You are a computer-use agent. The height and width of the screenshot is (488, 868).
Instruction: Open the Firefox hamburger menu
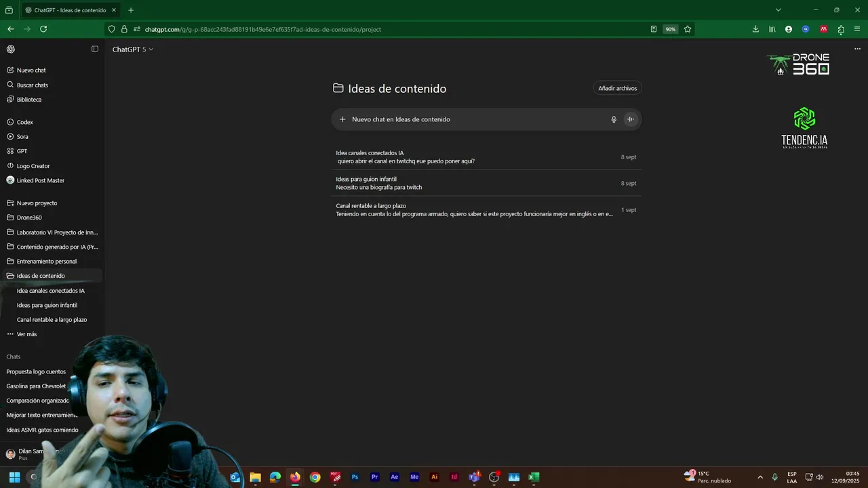click(857, 29)
